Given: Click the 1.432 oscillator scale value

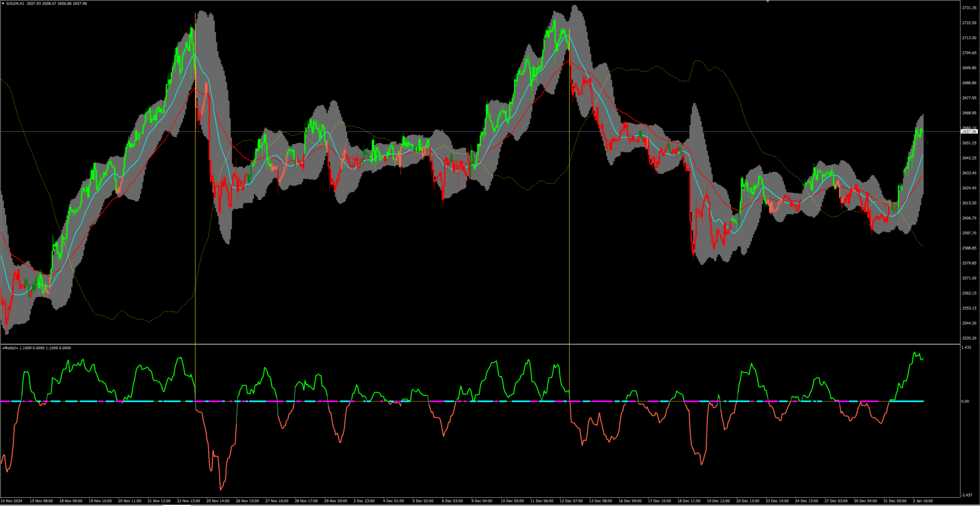Looking at the screenshot, I should coord(967,347).
